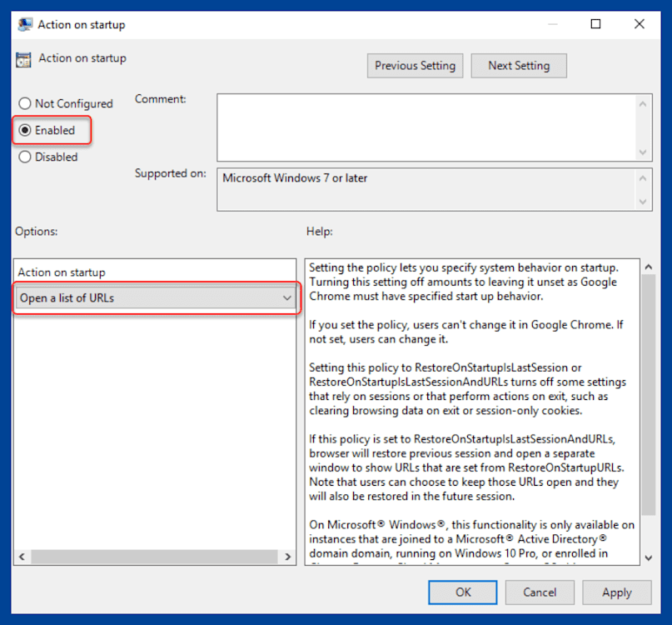
Task: Select the Disabled option
Action: coord(25,157)
